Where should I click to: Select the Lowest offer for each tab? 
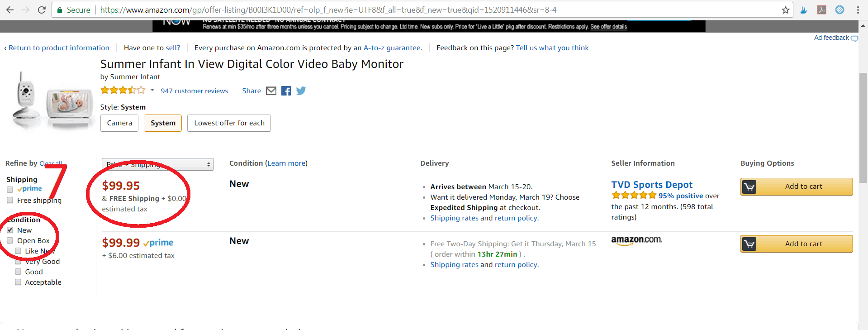[228, 123]
